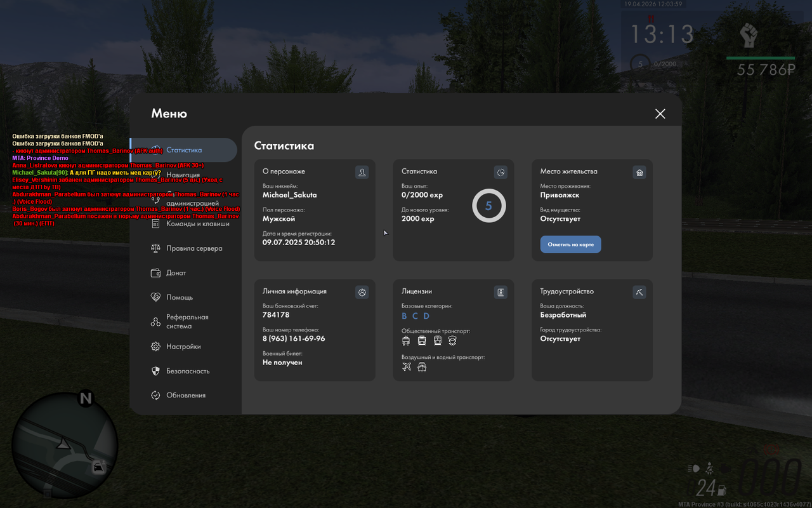Click the 0/2000 exp experience value
Image resolution: width=812 pixels, height=508 pixels.
tap(422, 195)
